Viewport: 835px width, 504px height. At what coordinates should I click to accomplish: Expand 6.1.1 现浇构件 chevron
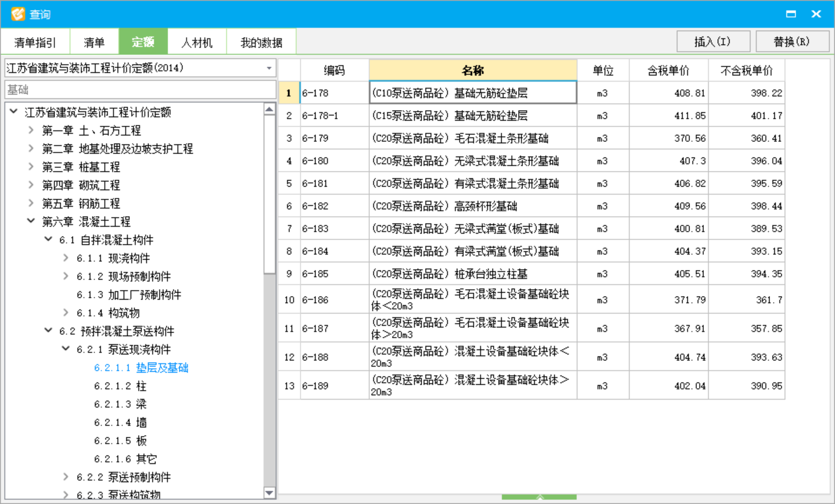66,258
